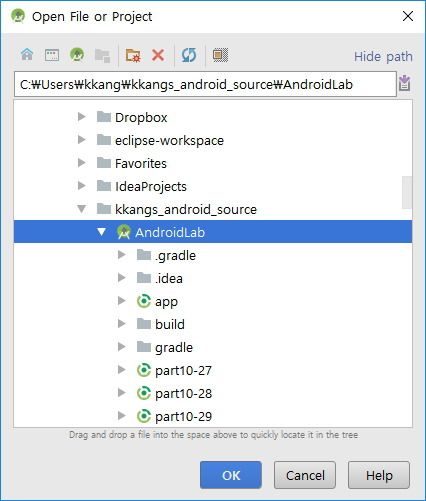The image size is (426, 501).
Task: Expand the Favorites folder
Action: 81,163
